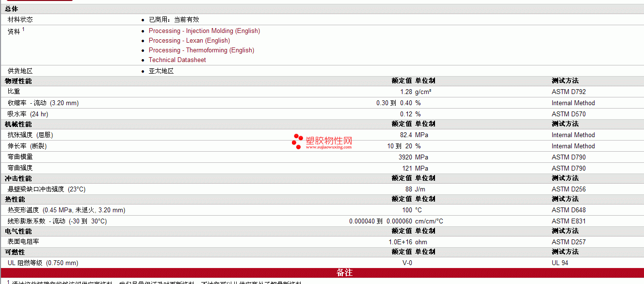The width and height of the screenshot is (644, 284).
Task: Click the 0.000040 到 0.000060 expansion value
Action: point(381,221)
